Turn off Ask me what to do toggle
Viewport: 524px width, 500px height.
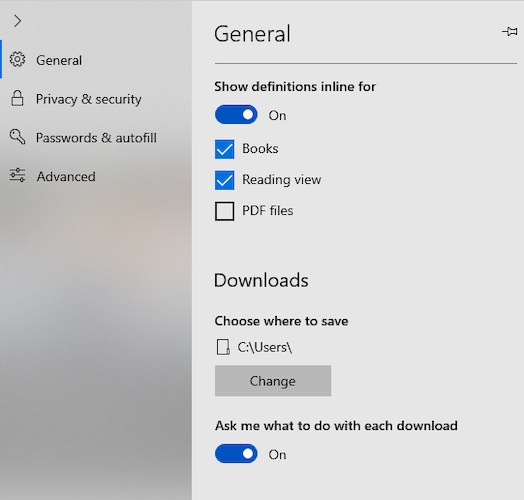[x=236, y=454]
